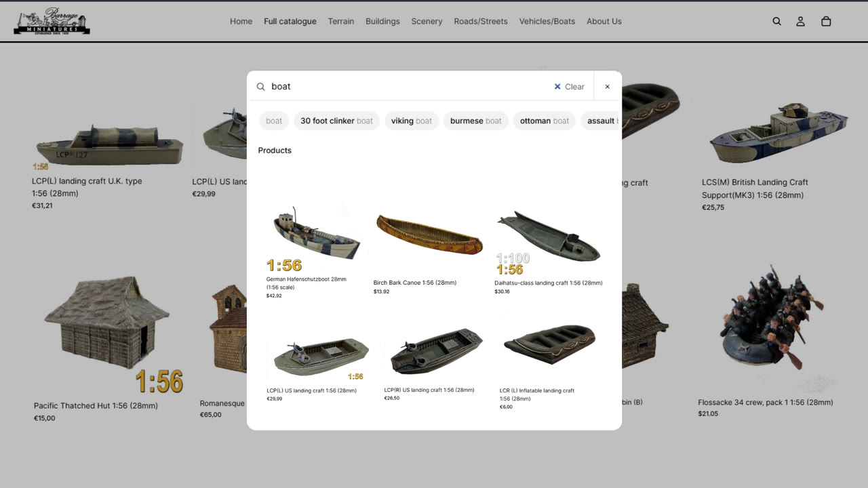868x488 pixels.
Task: Select the 'burmese boat' suggestion chip
Action: pos(476,121)
